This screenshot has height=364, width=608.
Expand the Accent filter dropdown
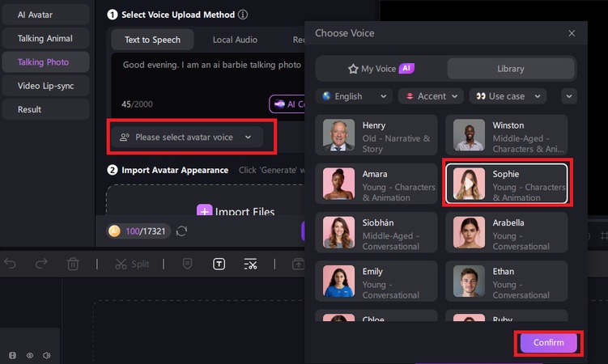pyautogui.click(x=431, y=96)
